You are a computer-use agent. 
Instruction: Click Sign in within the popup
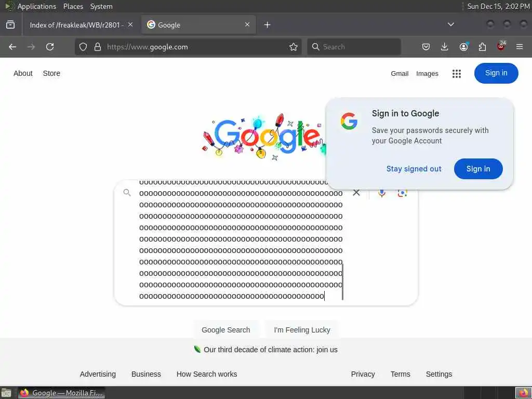point(478,169)
